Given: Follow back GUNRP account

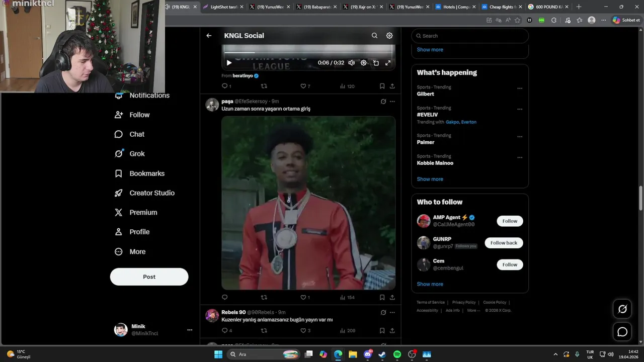Looking at the screenshot, I should click(x=504, y=243).
